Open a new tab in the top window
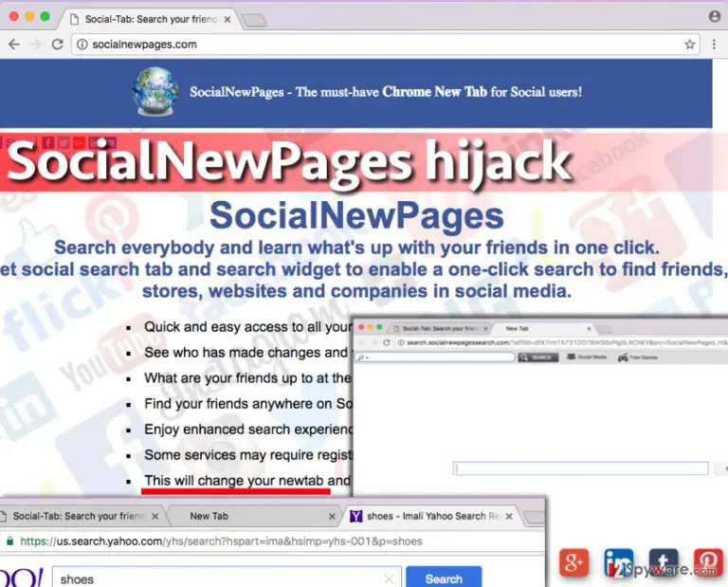 254,20
